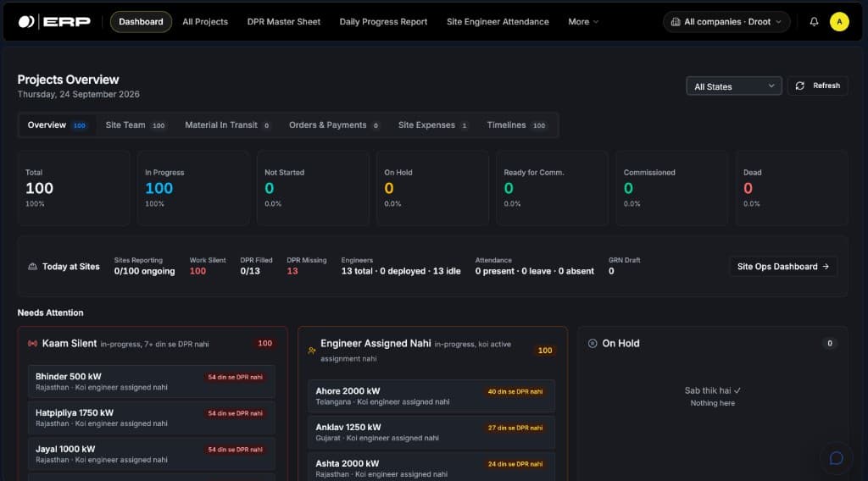Open the Hatpipliya 1750 kW project row
This screenshot has width=868, height=481.
pyautogui.click(x=151, y=418)
